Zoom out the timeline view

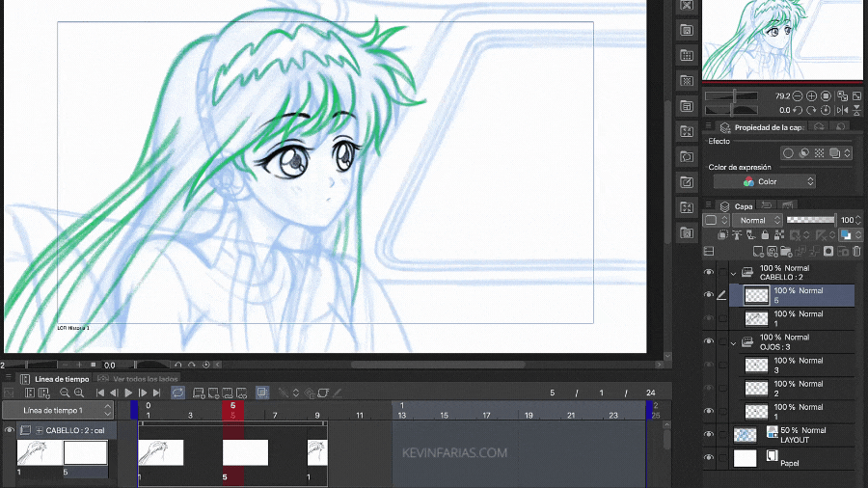click(x=65, y=393)
